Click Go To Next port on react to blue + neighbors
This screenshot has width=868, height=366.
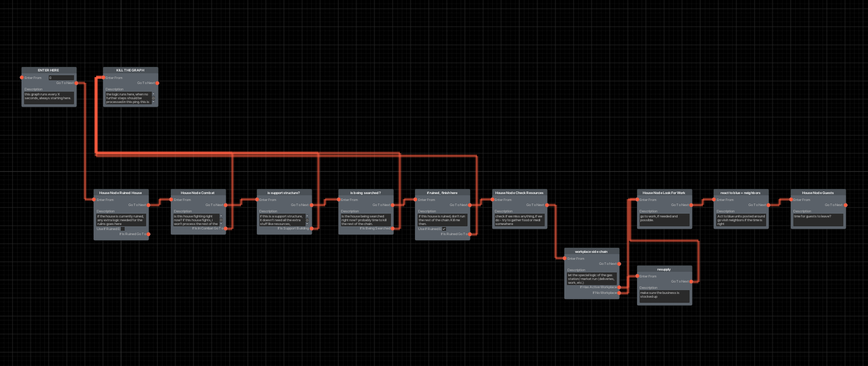pos(768,205)
